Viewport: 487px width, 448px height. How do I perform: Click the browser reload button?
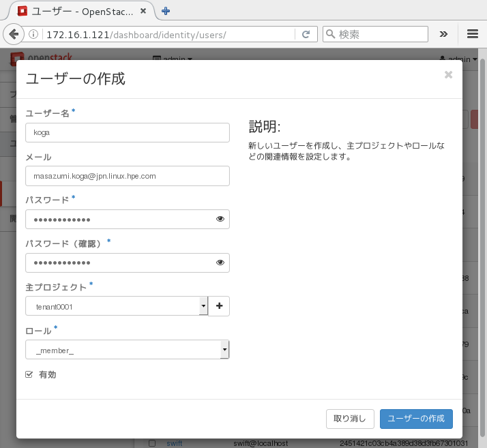coord(306,34)
